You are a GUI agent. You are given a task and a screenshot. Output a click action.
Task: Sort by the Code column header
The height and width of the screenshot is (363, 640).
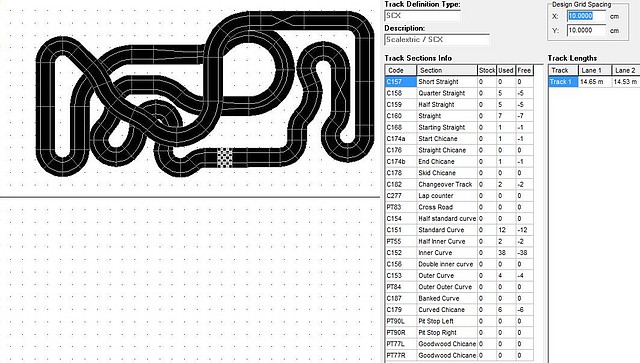point(400,70)
